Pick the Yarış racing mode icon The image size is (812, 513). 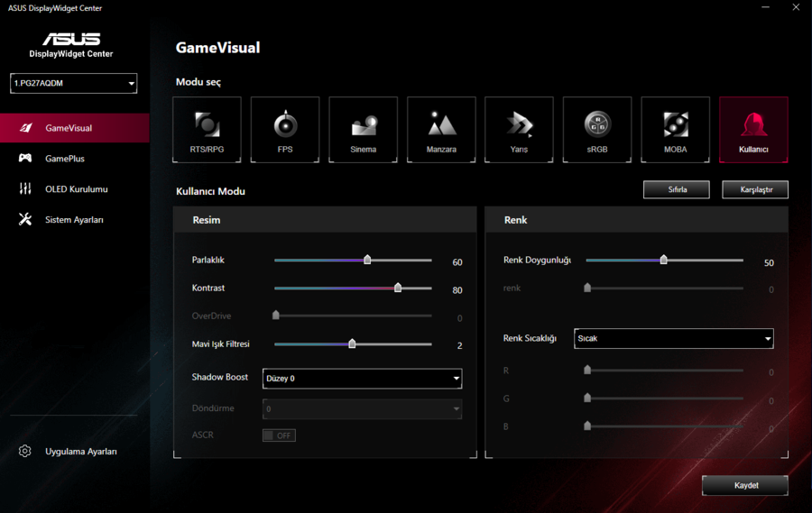point(519,130)
